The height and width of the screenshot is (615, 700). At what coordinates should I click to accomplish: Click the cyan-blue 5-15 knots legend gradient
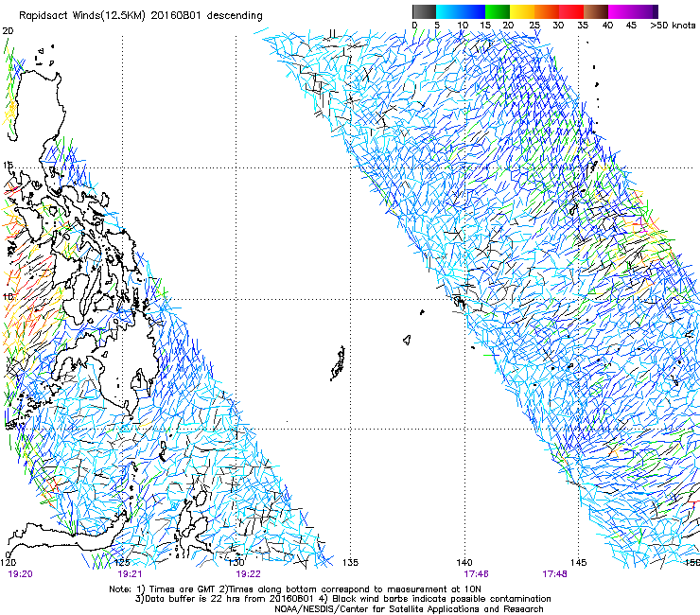[461, 11]
